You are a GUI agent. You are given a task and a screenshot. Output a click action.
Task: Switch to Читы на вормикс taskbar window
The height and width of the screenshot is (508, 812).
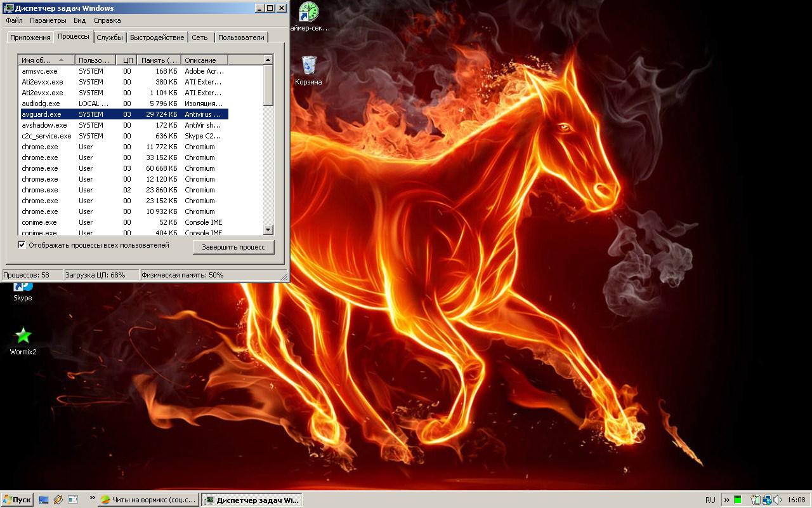tap(148, 500)
